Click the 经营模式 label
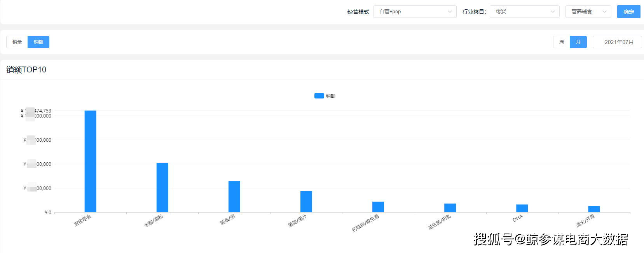The height and width of the screenshot is (253, 644). [x=358, y=12]
